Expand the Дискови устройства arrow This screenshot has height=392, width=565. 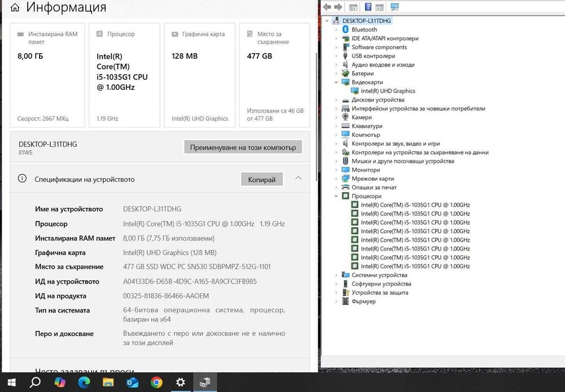(x=336, y=100)
